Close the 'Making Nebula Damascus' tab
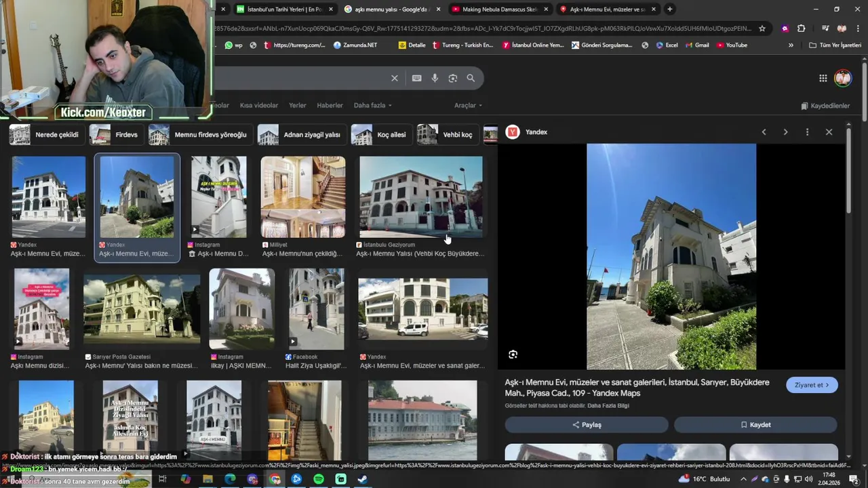 pos(546,9)
